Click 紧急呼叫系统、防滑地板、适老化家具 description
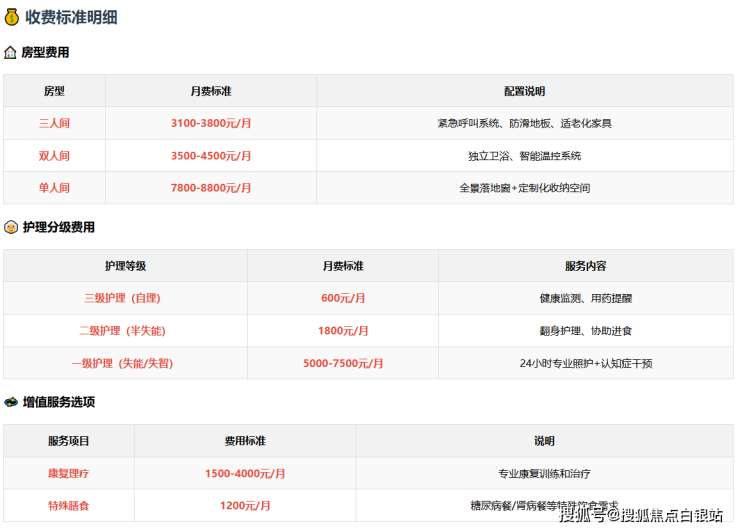740x531 pixels. (525, 123)
